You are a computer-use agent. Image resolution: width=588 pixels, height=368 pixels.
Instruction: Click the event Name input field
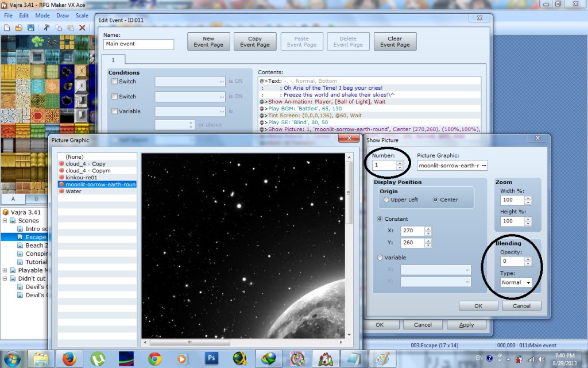pos(138,44)
